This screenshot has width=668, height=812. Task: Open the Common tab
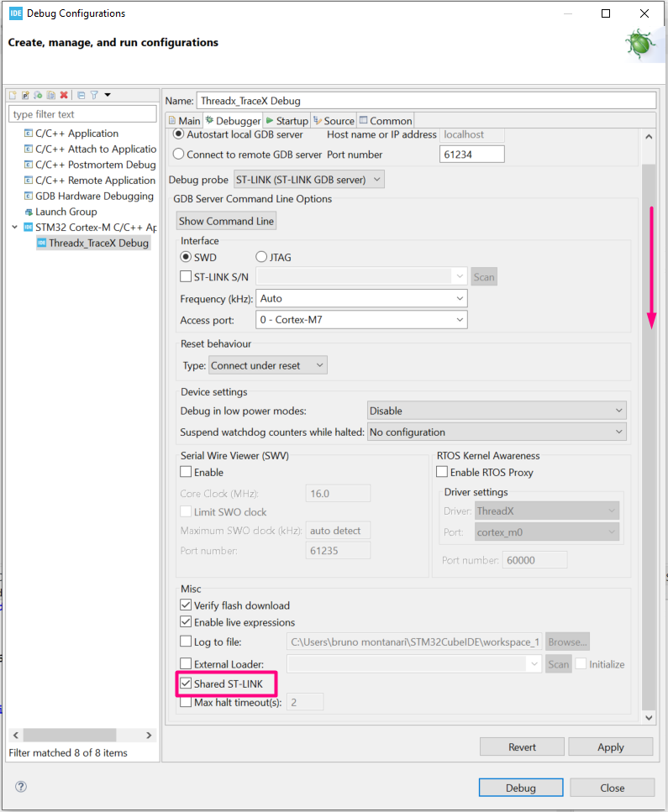pos(386,121)
